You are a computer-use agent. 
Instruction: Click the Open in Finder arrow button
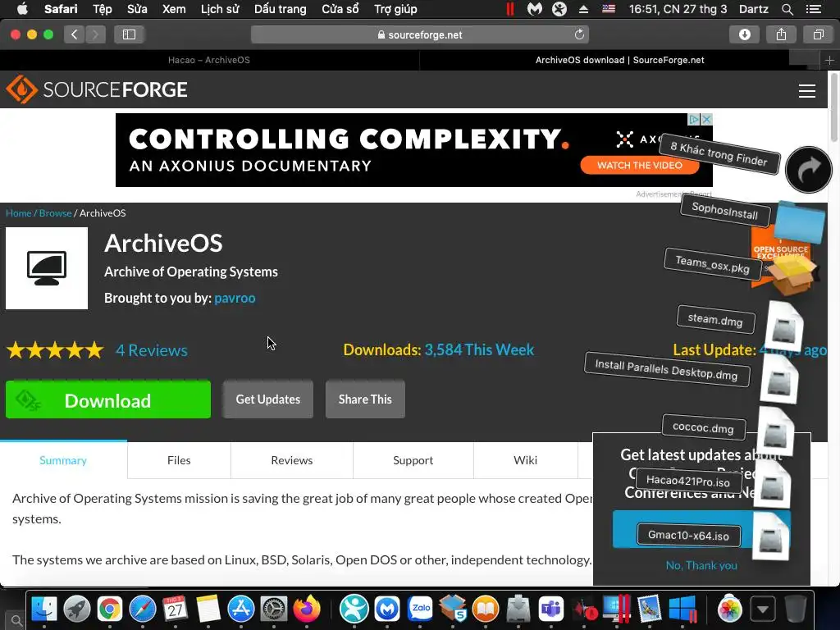click(x=809, y=170)
